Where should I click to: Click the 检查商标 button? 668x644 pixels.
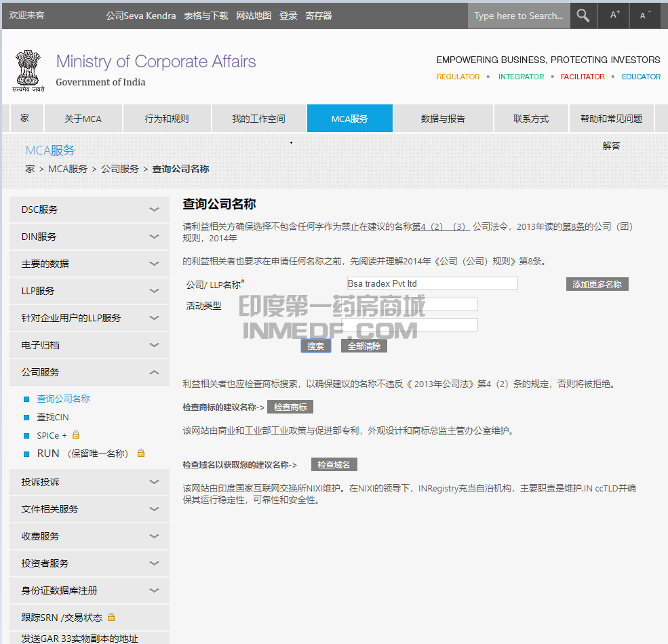tap(290, 407)
